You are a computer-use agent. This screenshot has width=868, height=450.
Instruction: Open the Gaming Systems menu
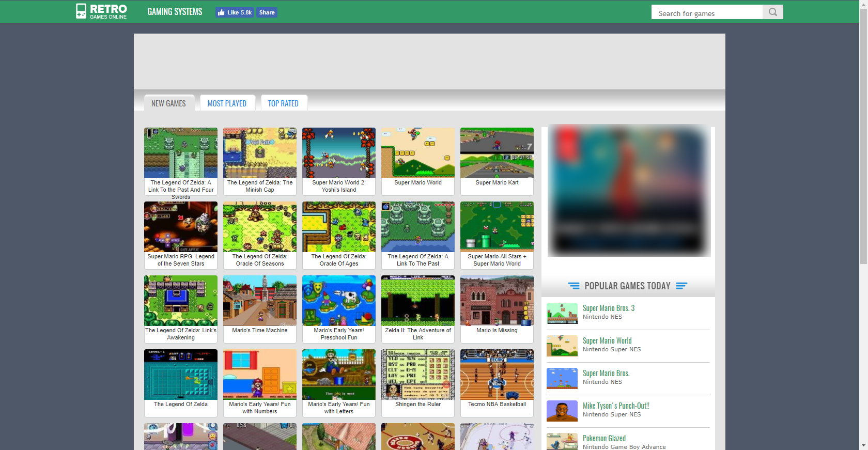pyautogui.click(x=175, y=12)
